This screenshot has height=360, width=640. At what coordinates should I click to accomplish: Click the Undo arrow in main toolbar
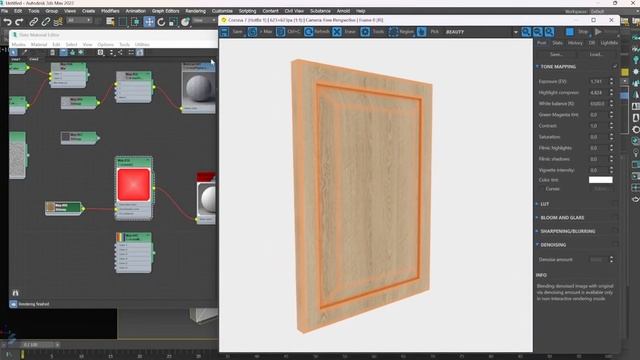7,22
